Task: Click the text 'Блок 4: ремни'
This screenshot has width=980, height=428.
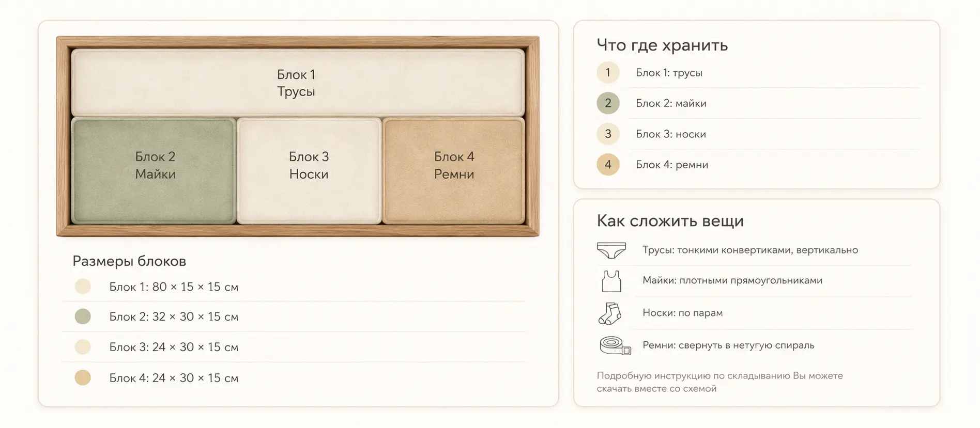Action: tap(672, 165)
